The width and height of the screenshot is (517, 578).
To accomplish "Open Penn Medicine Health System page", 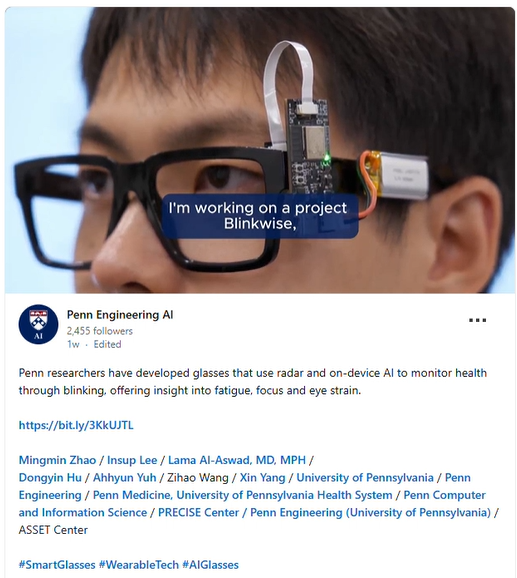I will click(242, 495).
